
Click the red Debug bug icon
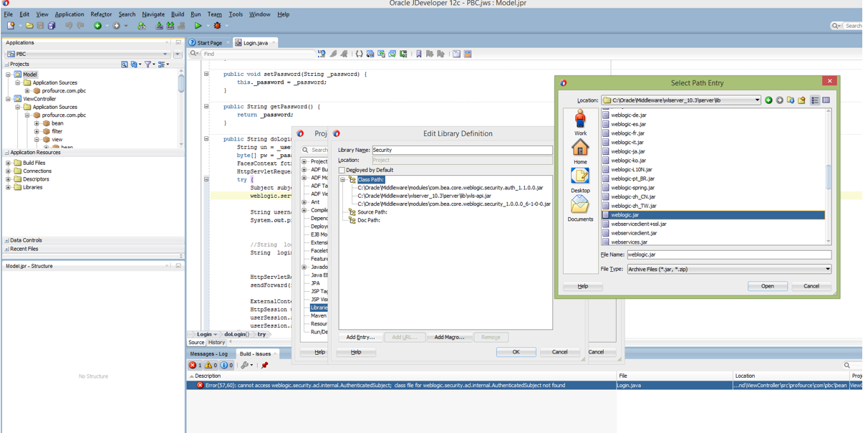(x=218, y=26)
